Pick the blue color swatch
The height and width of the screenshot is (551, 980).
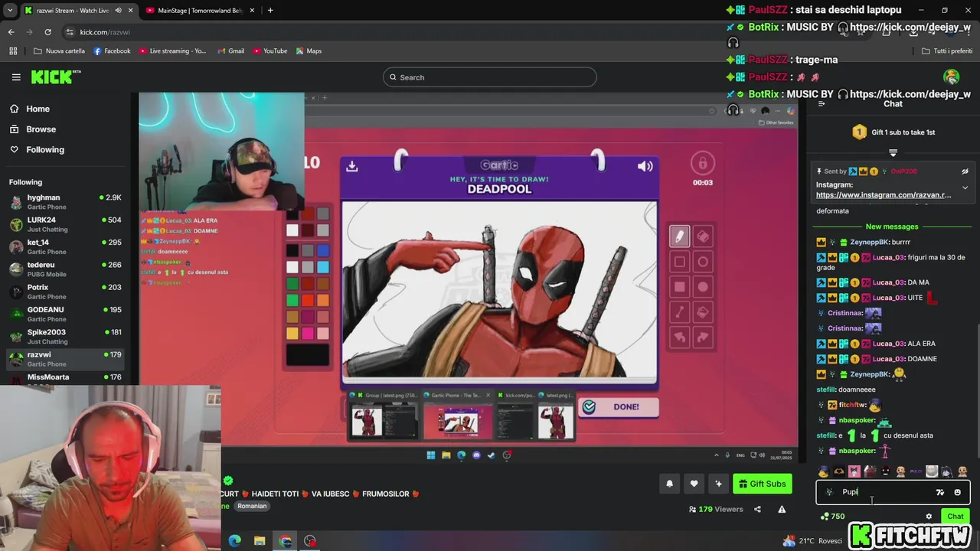(322, 250)
